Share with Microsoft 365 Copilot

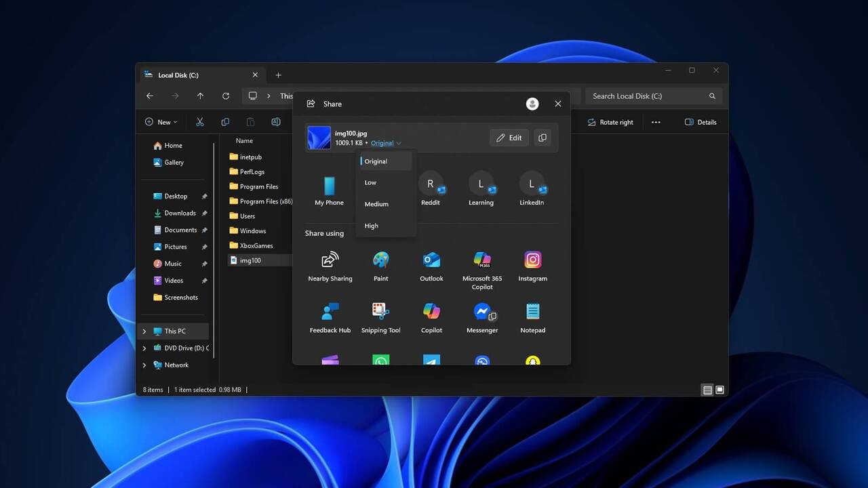(481, 268)
